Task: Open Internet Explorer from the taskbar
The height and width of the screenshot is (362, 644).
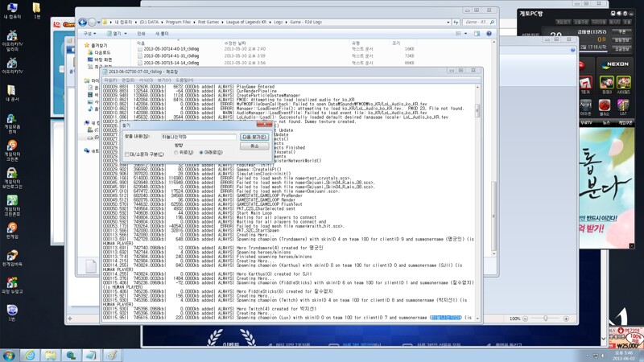Action: (30, 355)
